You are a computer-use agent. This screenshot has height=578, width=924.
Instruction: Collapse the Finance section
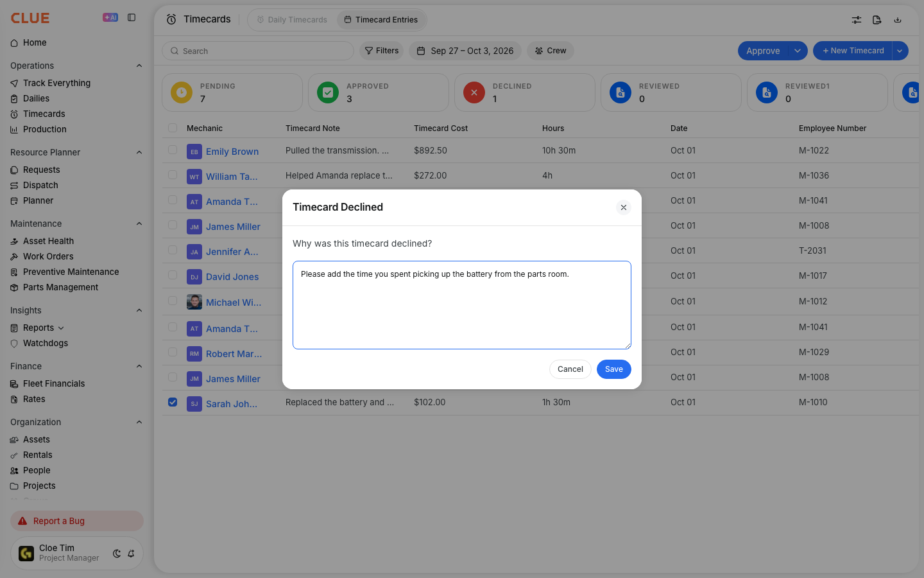(x=139, y=366)
